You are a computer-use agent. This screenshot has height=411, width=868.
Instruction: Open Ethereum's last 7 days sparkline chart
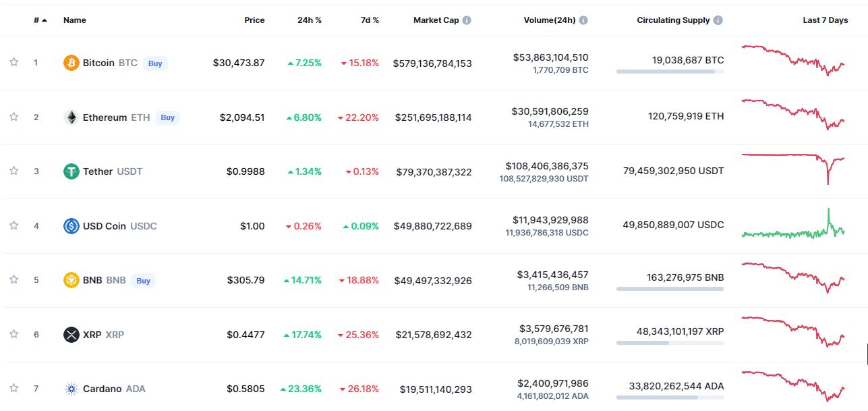pos(793,115)
